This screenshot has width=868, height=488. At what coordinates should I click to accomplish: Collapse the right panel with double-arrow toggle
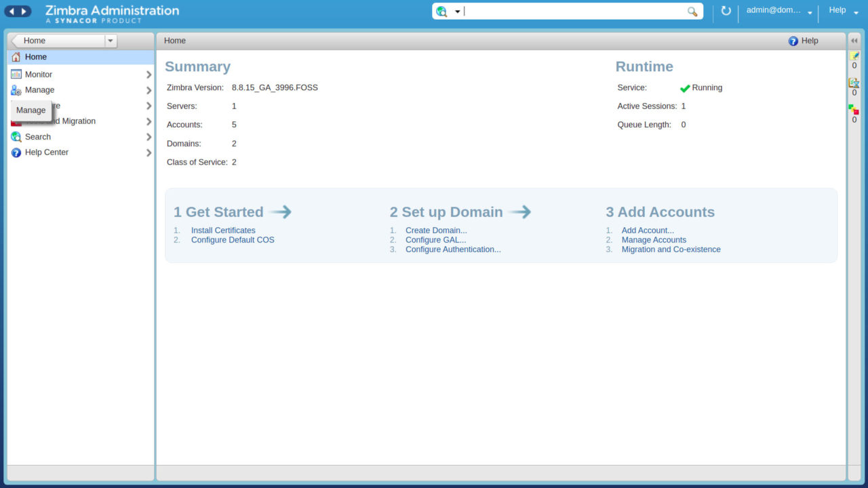pyautogui.click(x=854, y=40)
